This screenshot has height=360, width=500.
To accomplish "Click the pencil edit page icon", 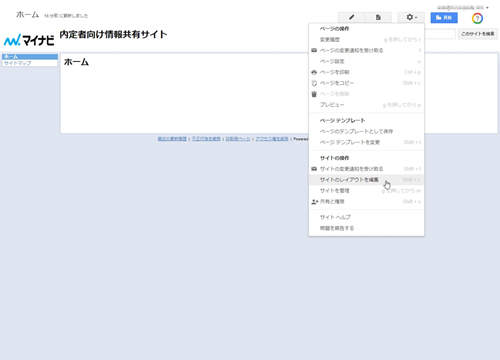I will [351, 17].
